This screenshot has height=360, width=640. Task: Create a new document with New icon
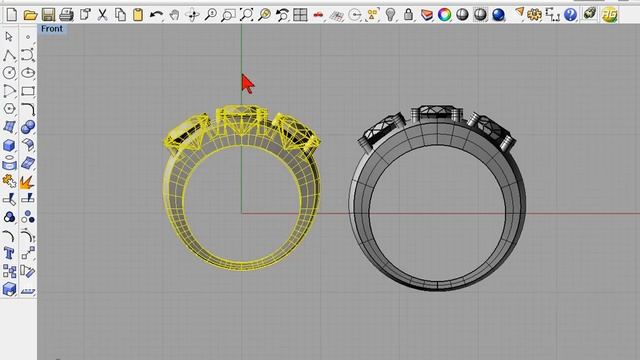coord(12,15)
